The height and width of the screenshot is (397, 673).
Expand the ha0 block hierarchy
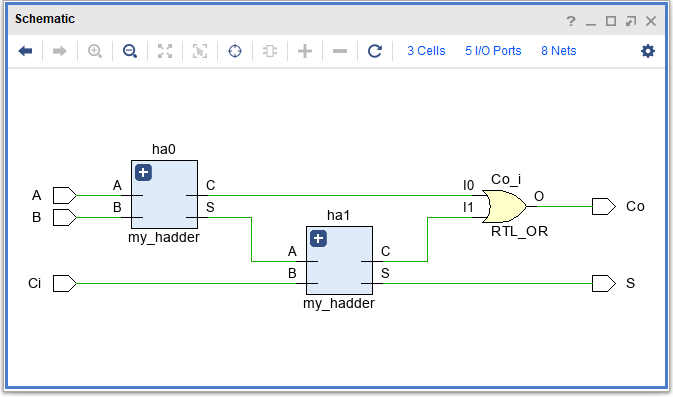click(143, 173)
